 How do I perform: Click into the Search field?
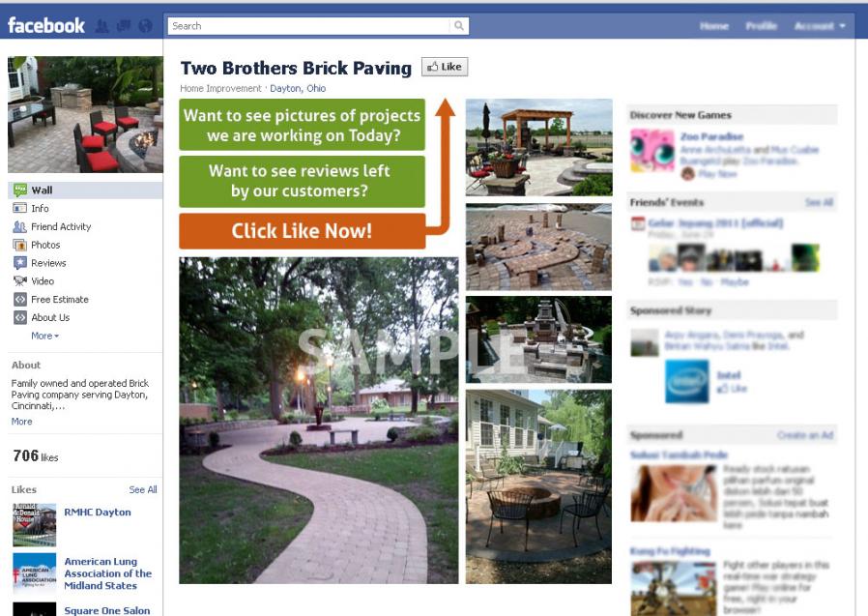tap(309, 26)
